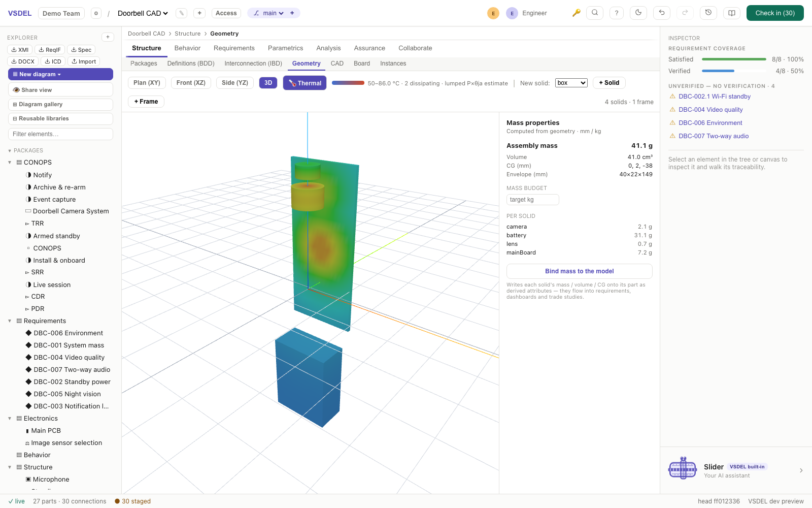
Task: Open help question mark icon
Action: [617, 13]
